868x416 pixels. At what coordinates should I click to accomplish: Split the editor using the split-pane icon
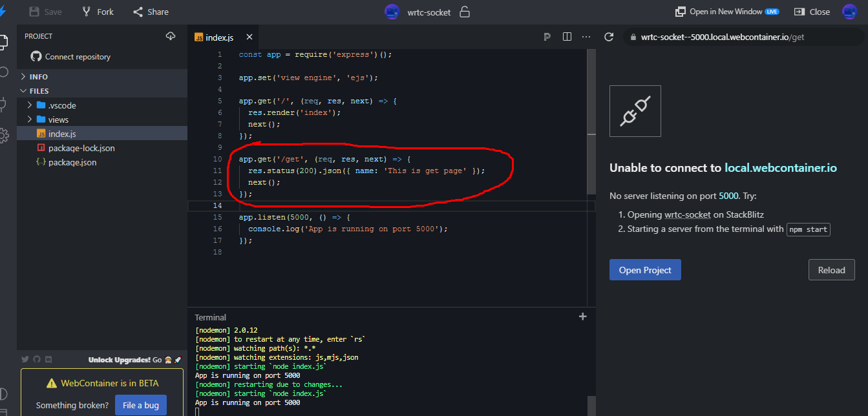coord(567,37)
